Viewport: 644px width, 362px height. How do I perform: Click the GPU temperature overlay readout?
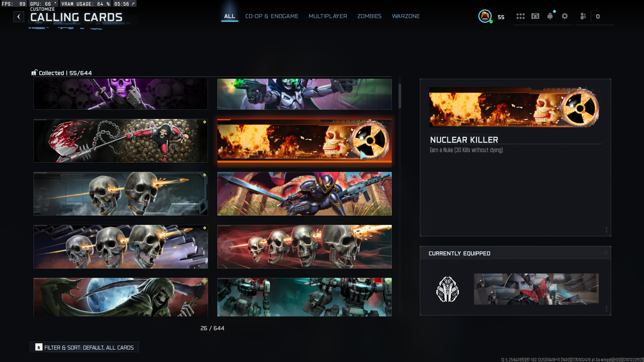(x=43, y=4)
